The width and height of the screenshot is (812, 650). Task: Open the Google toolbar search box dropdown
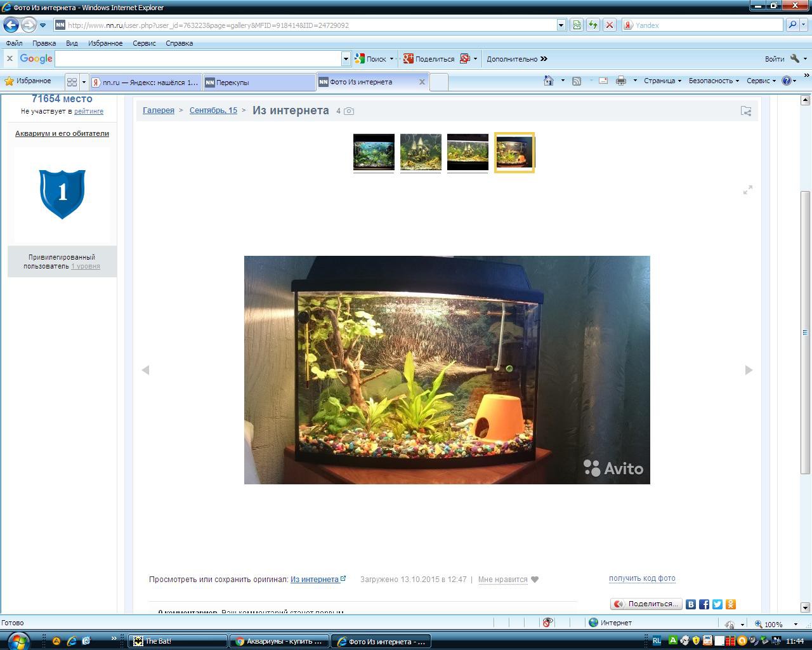click(346, 58)
